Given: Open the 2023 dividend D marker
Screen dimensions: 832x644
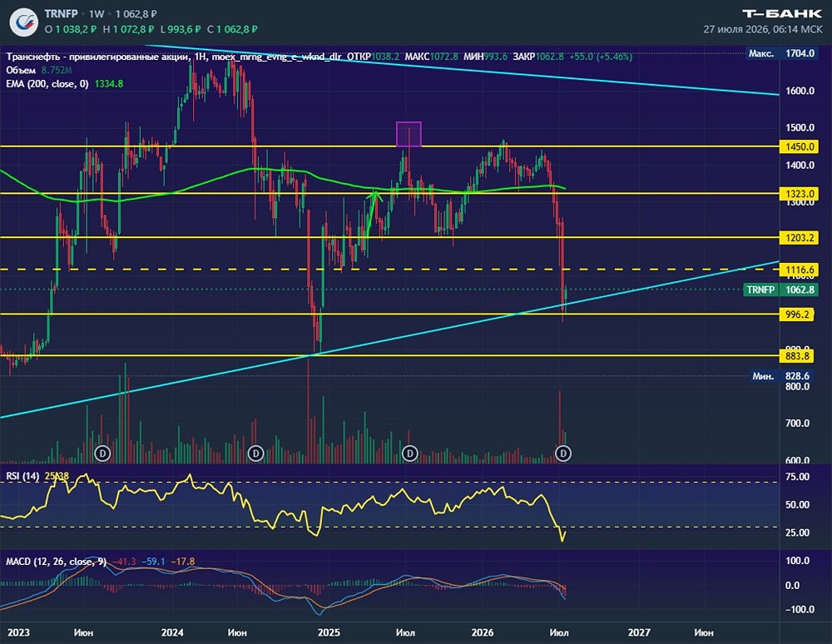Looking at the screenshot, I should [x=102, y=453].
